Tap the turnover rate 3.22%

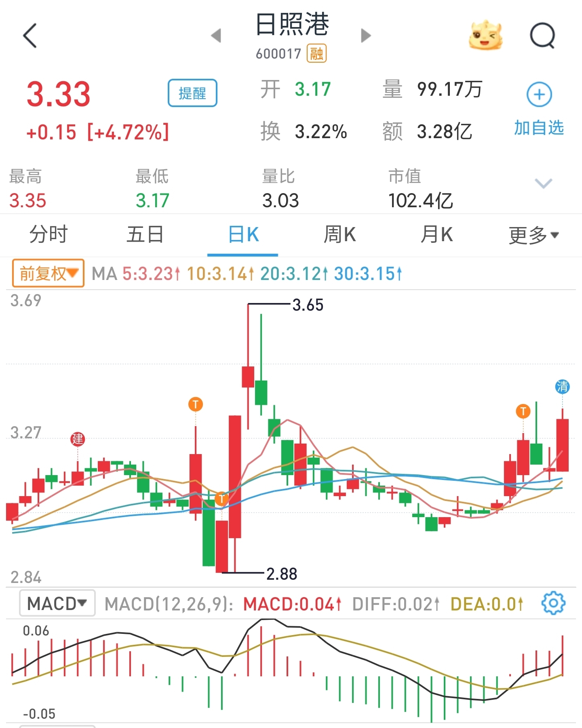point(321,132)
